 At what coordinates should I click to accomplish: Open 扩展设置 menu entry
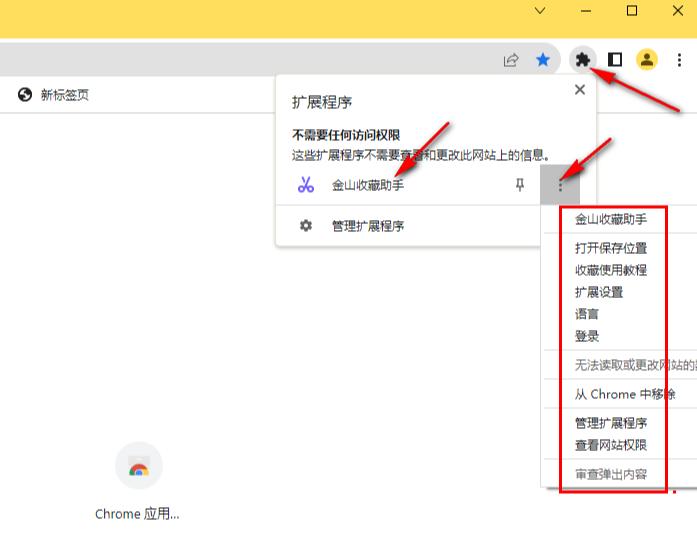click(x=599, y=292)
